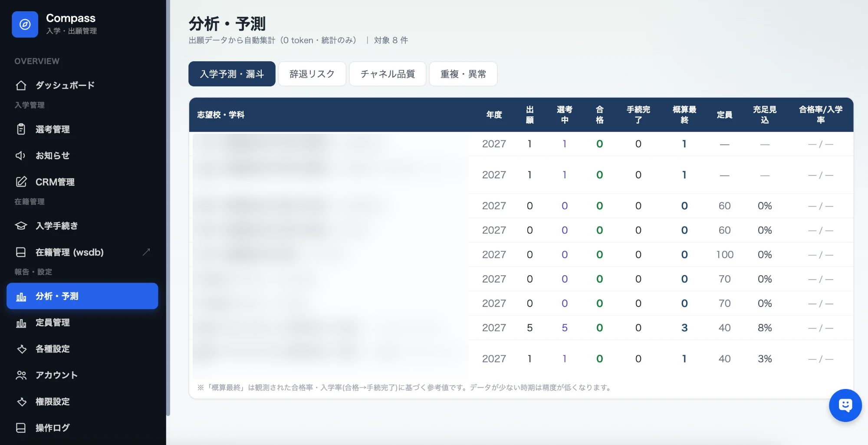Open the chat assistant bubble
The height and width of the screenshot is (445, 868).
coord(845,405)
